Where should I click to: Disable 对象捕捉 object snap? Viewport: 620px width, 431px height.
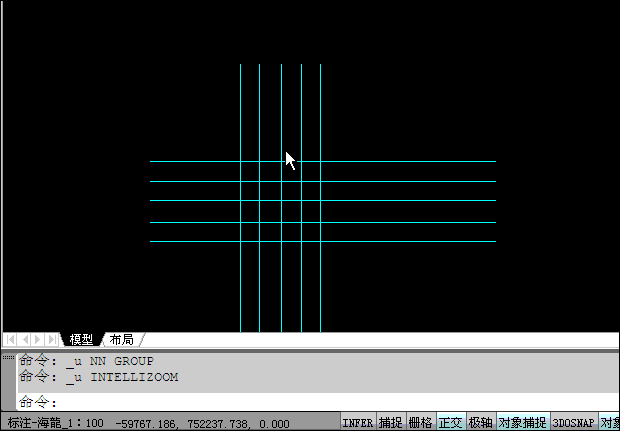[523, 423]
